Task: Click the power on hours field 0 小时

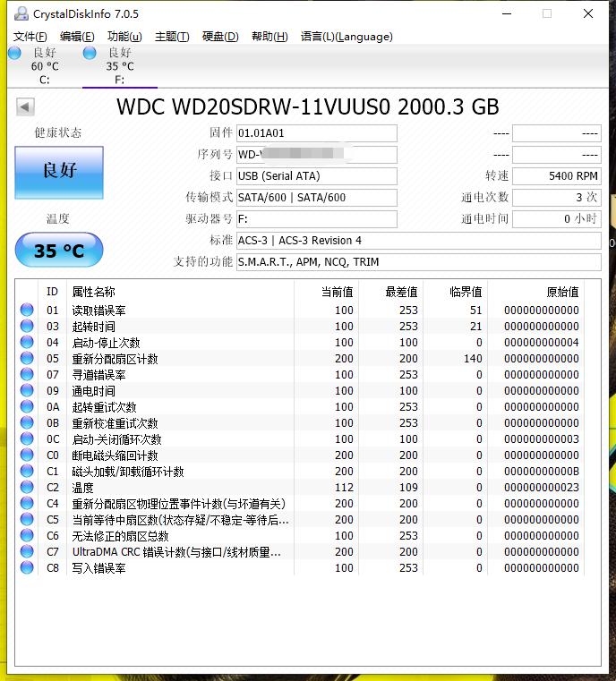Action: [557, 219]
